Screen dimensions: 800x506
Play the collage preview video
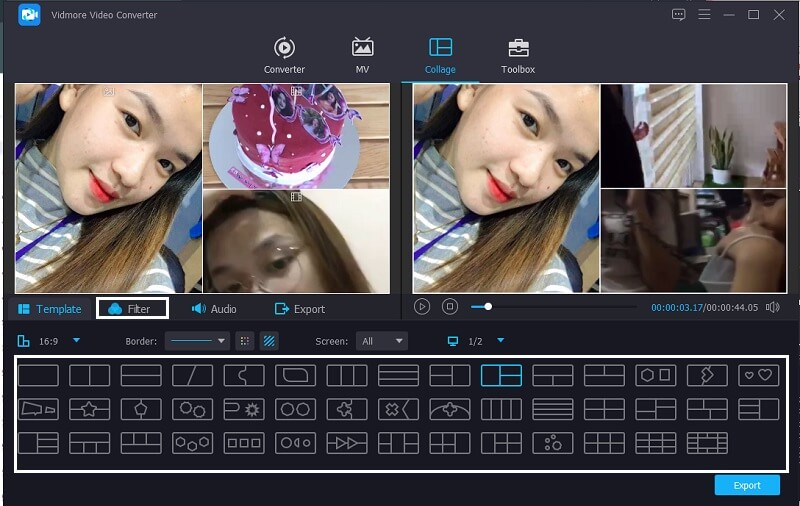pyautogui.click(x=422, y=307)
